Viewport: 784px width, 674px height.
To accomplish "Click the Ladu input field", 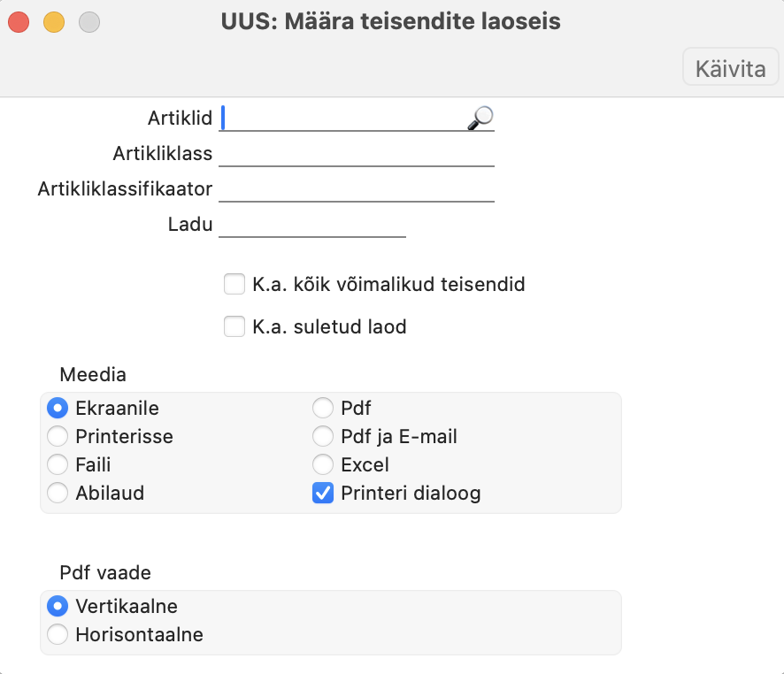I will pos(312,225).
